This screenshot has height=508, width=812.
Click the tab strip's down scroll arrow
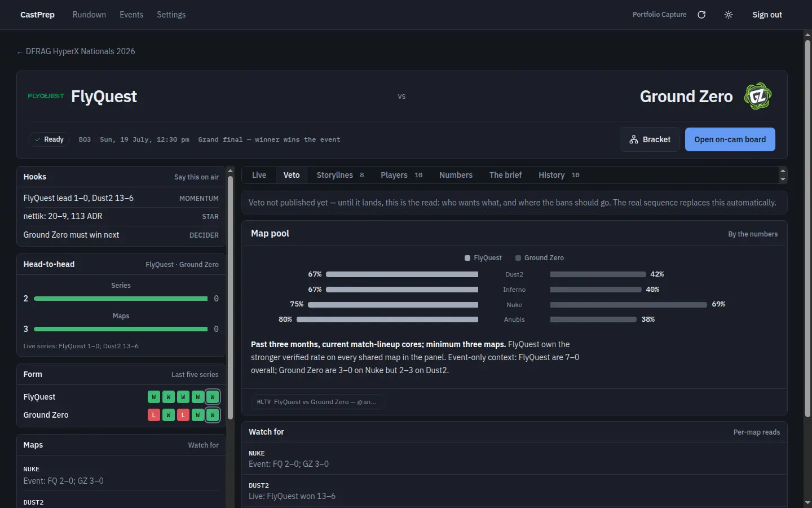point(783,179)
